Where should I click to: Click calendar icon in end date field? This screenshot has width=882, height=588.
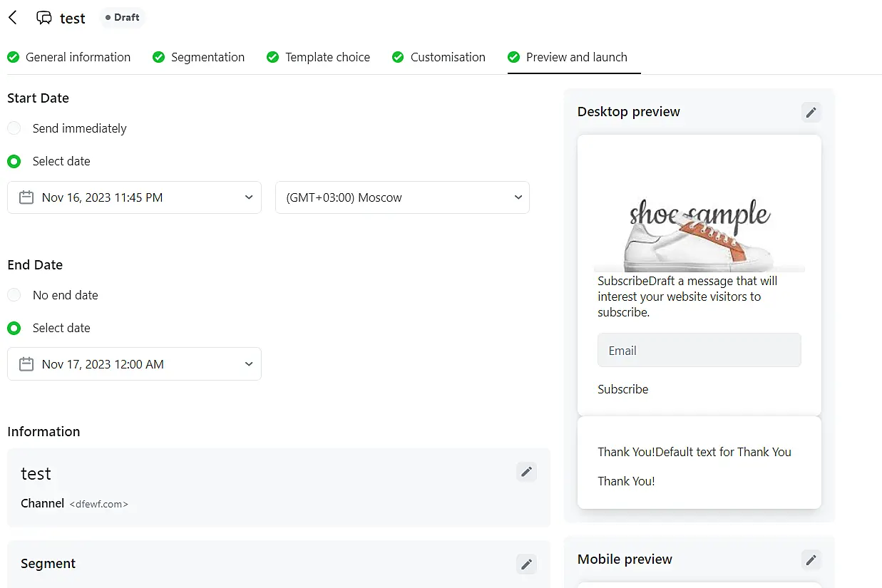pos(26,364)
